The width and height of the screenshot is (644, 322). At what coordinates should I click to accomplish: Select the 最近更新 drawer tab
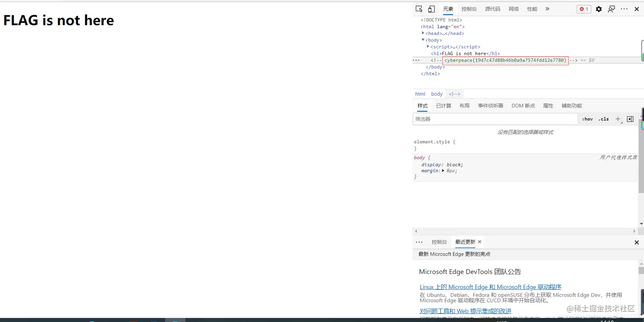click(465, 242)
